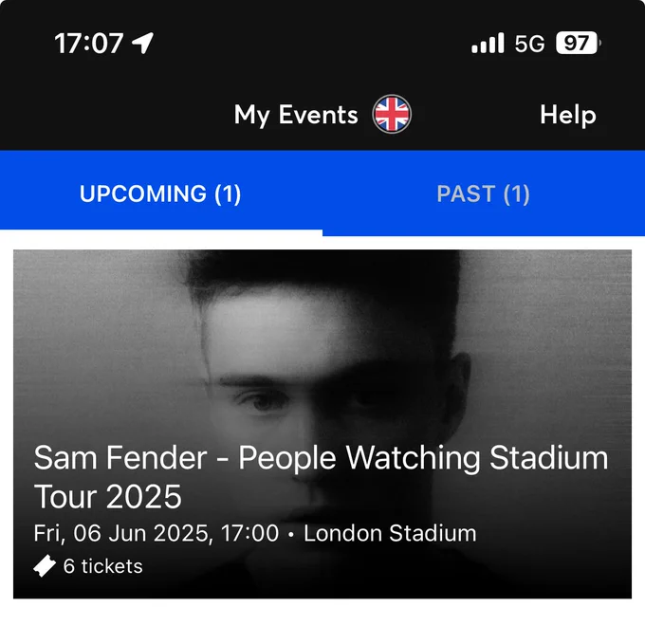Image resolution: width=645 pixels, height=644 pixels.
Task: Tap the UK flag country selector icon
Action: pyautogui.click(x=392, y=114)
